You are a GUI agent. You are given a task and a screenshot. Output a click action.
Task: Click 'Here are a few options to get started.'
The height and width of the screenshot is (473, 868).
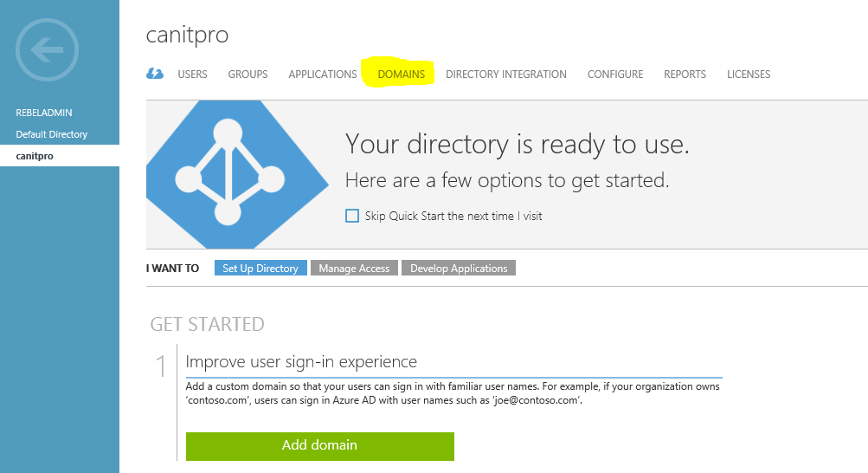[x=507, y=180]
